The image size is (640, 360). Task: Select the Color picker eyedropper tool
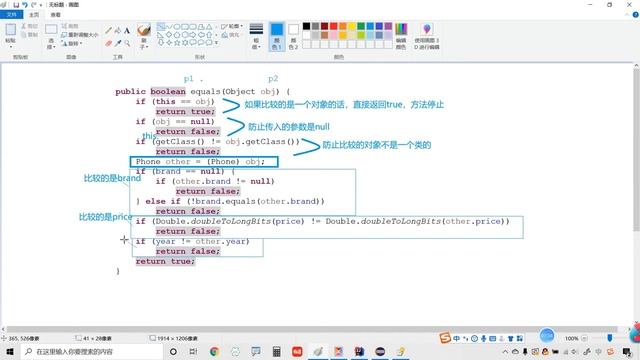pos(118,43)
